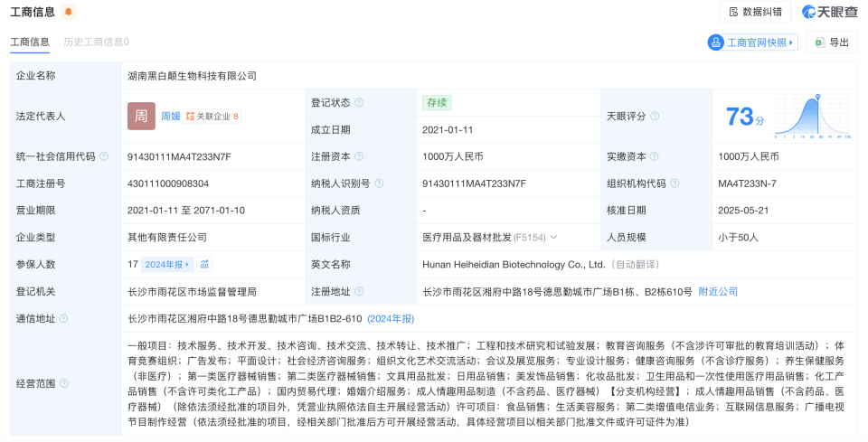The image size is (868, 442).
Task: Click the credit code 91430111MA4T233N7F under 统一社会信用代码
Action: coord(179,156)
